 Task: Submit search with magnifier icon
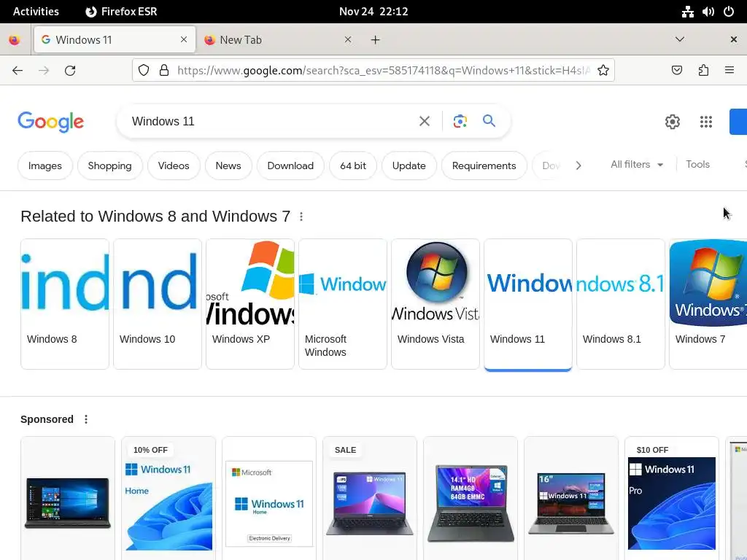489,121
